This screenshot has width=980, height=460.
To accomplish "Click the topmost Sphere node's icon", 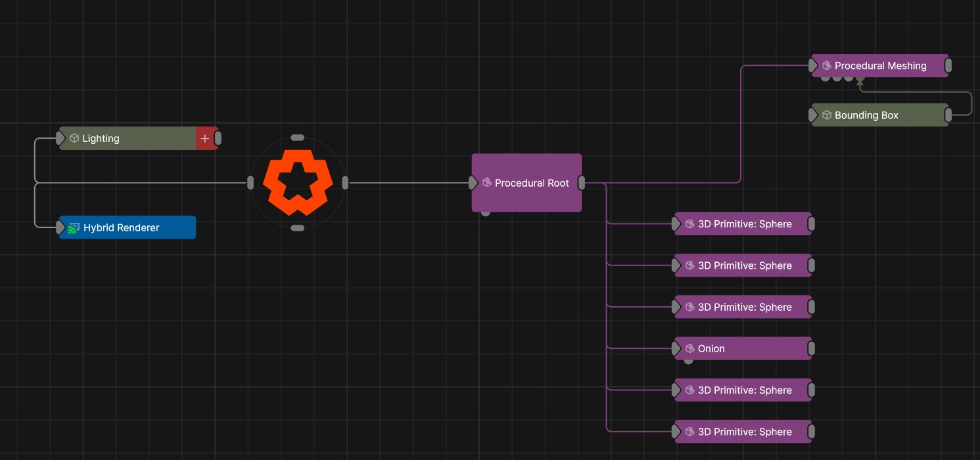I will [690, 224].
